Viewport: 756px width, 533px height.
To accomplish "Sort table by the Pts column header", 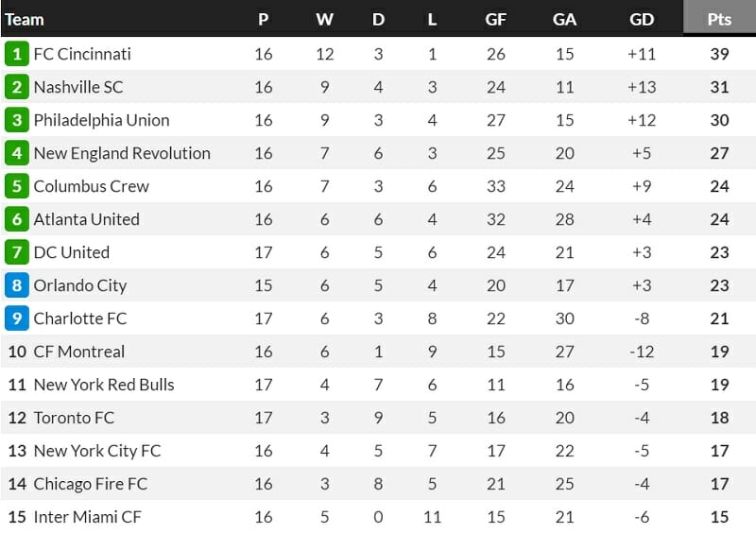I will [x=719, y=19].
